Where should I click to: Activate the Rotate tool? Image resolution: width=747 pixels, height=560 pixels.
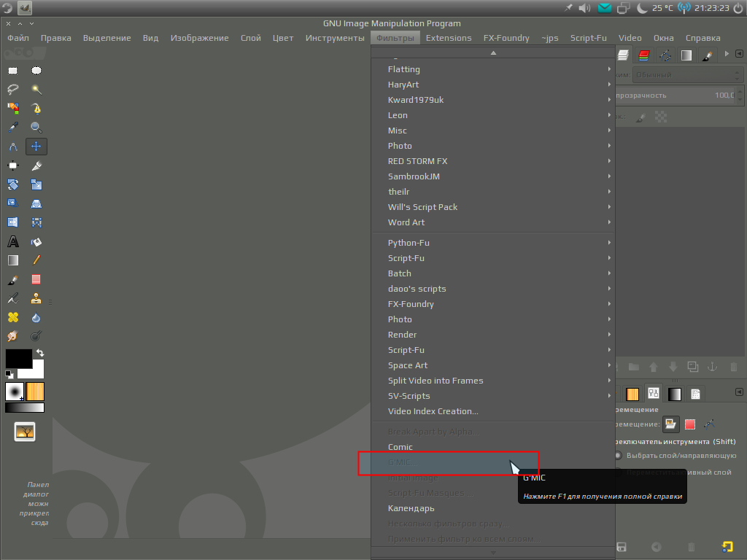[13, 184]
